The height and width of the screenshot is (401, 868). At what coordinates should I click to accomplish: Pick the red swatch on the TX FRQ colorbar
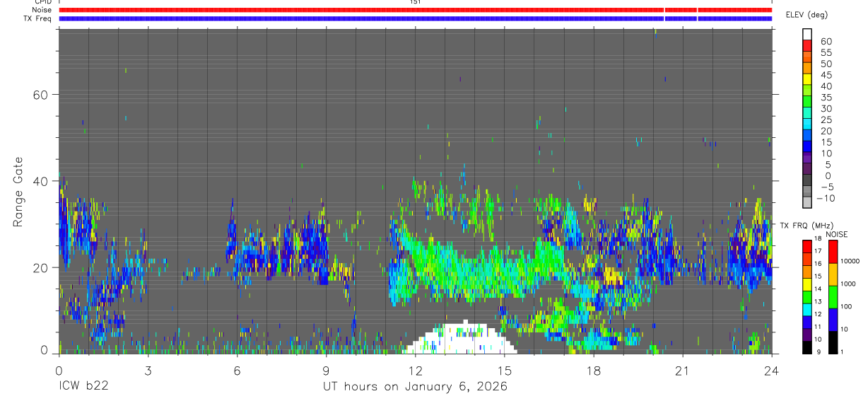[x=807, y=247]
